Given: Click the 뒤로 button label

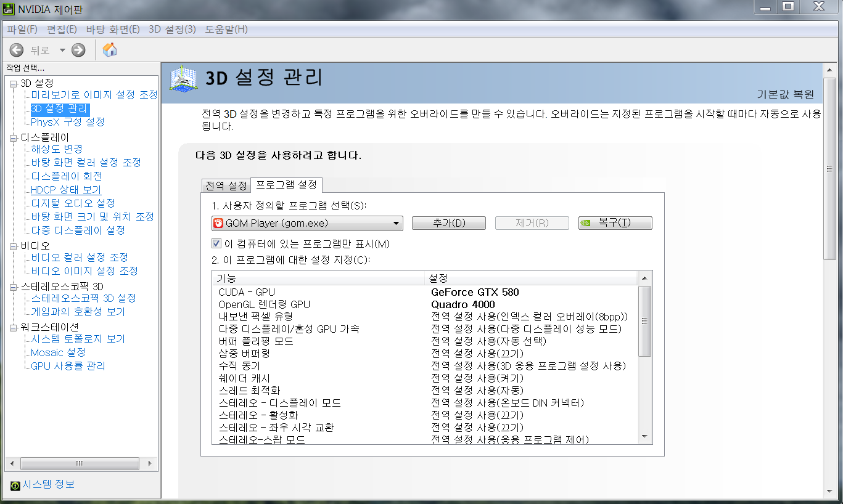Looking at the screenshot, I should pyautogui.click(x=40, y=51).
